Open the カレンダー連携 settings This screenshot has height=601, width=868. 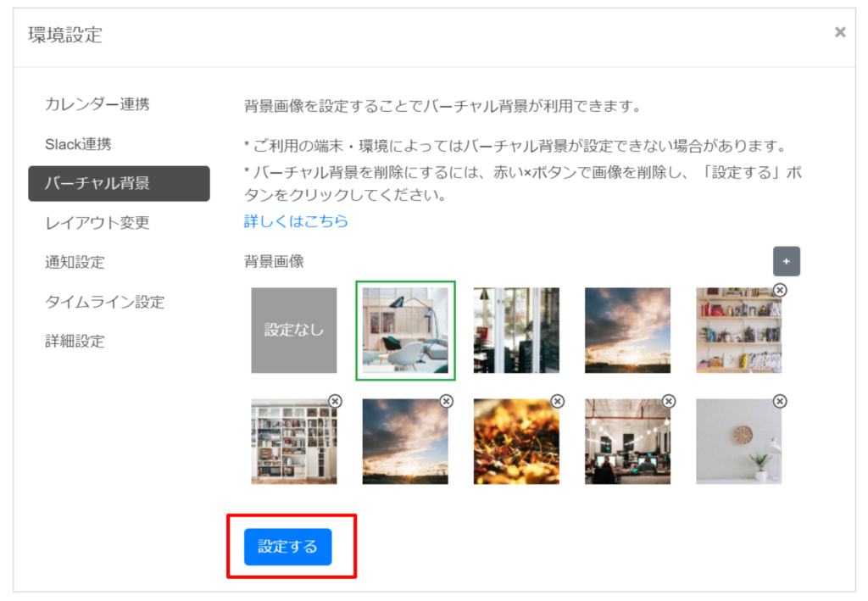click(x=97, y=104)
